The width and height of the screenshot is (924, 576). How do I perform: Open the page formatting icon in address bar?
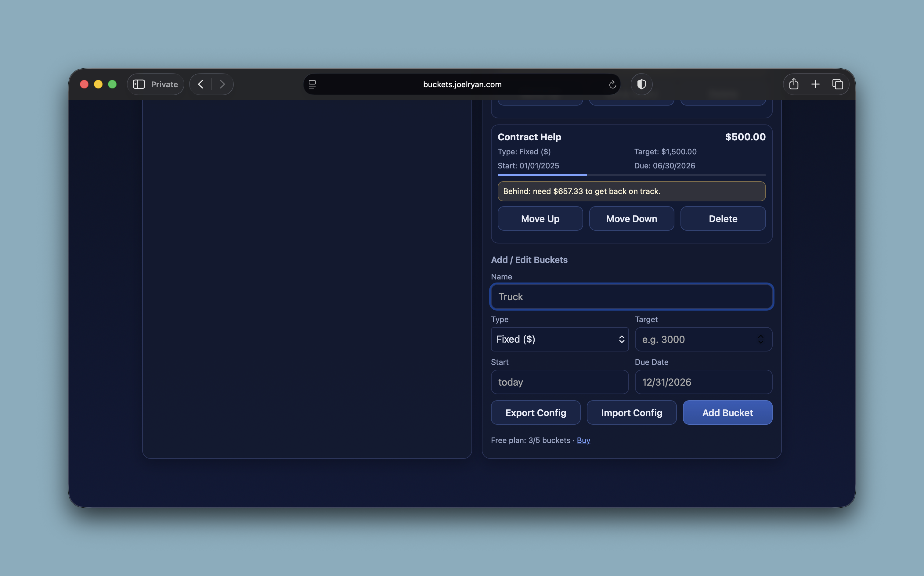pos(312,84)
